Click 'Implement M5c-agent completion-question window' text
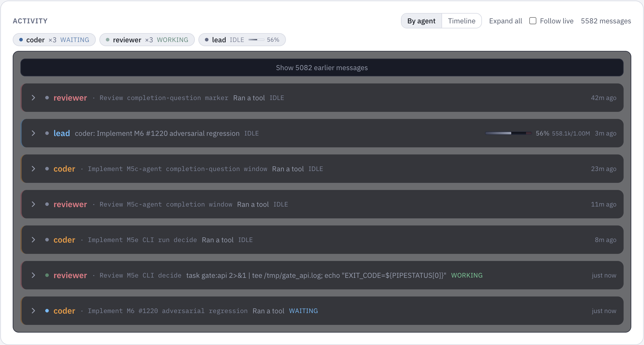Screen dimensions: 644x345 click(177, 169)
